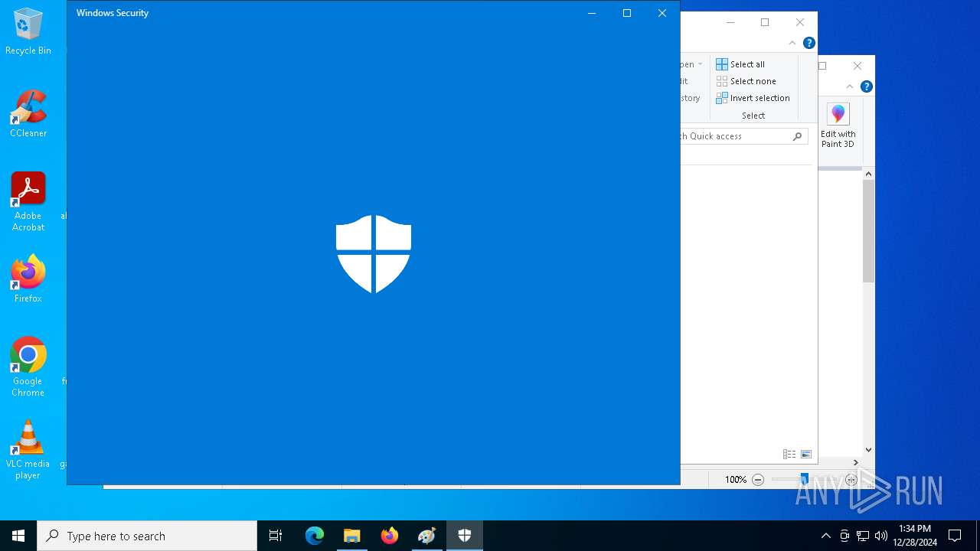Select the Adobe Acrobat desktop shortcut
This screenshot has width=980, height=551.
(x=28, y=202)
